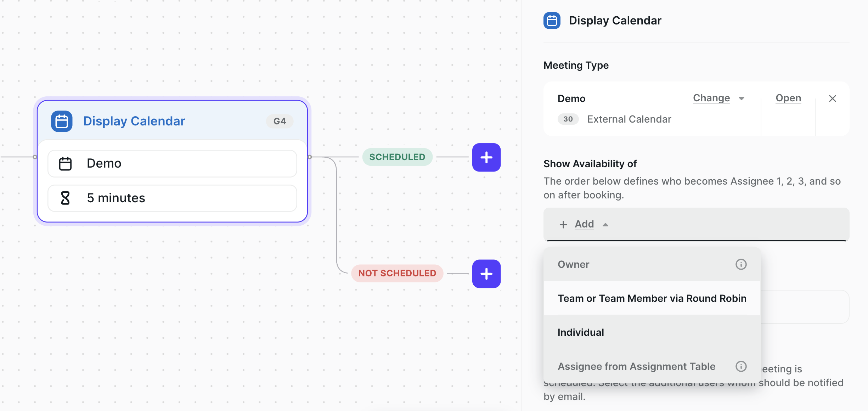The image size is (868, 411).
Task: Click the calendar icon in side panel header
Action: 552,21
